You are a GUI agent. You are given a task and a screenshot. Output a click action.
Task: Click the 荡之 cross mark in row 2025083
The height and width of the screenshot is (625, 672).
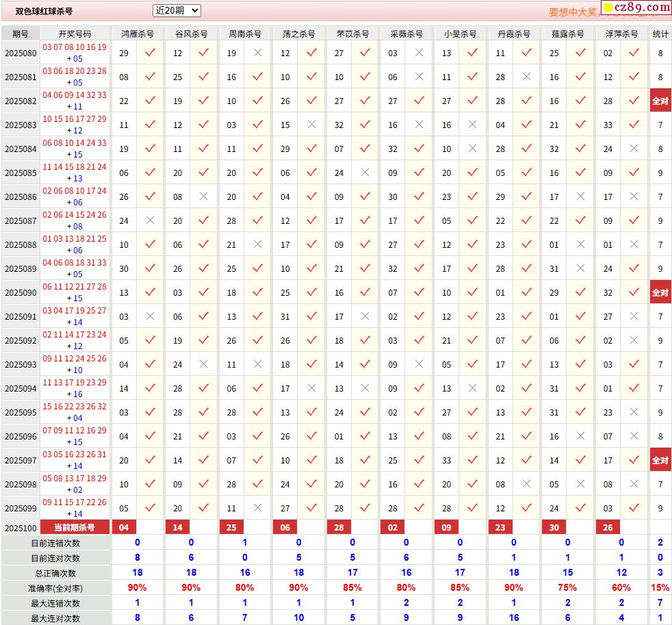click(311, 125)
